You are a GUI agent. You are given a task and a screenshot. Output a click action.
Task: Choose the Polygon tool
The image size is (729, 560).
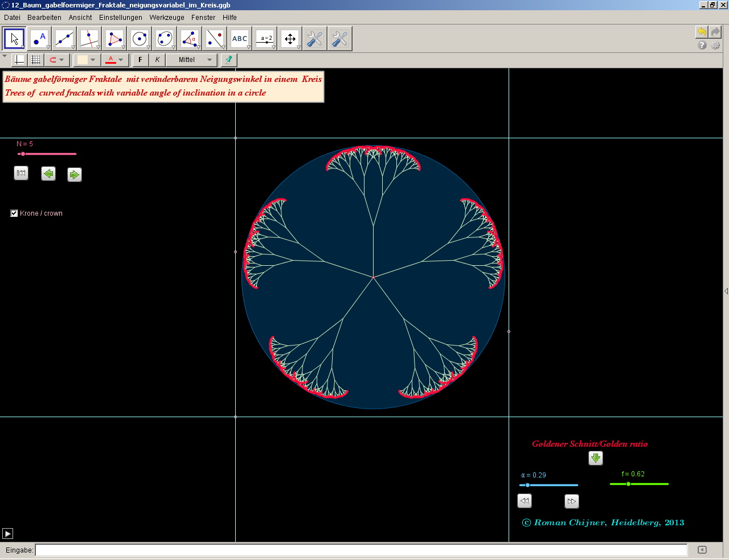tap(114, 39)
